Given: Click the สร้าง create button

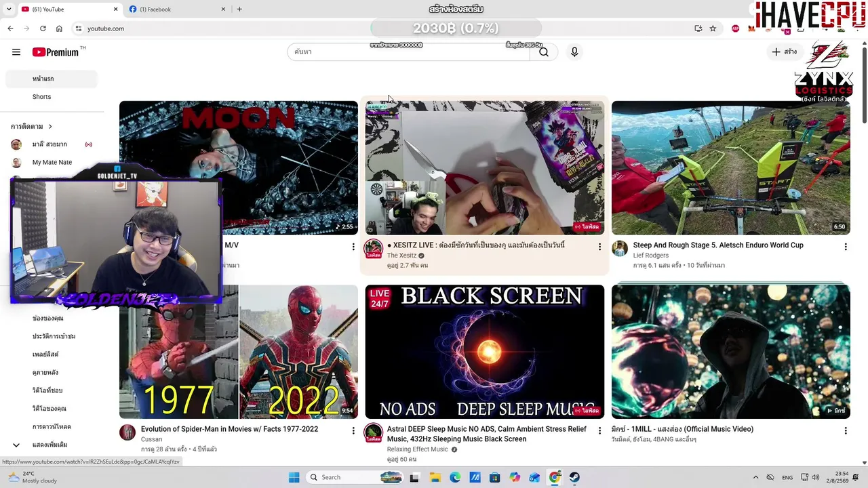Looking at the screenshot, I should pyautogui.click(x=785, y=52).
